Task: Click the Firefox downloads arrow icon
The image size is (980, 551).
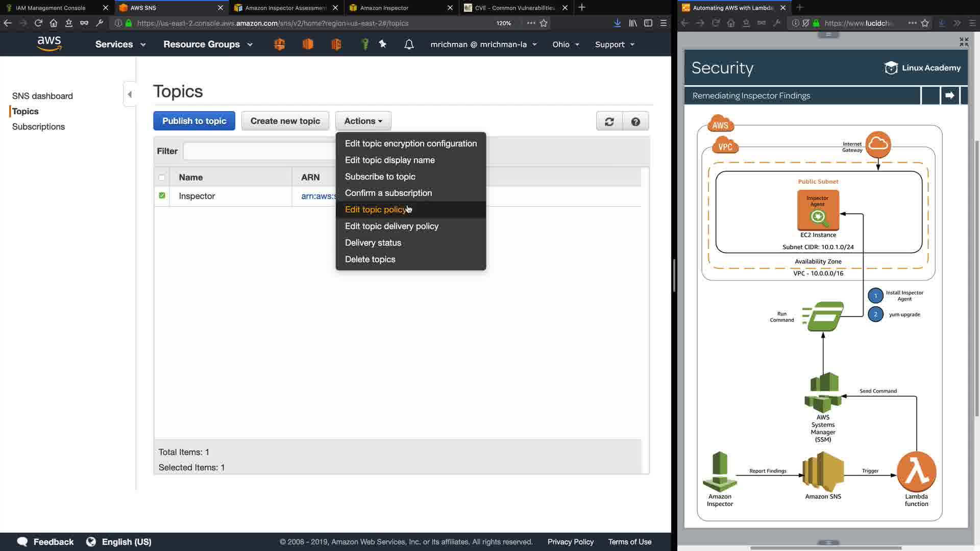Action: (617, 23)
